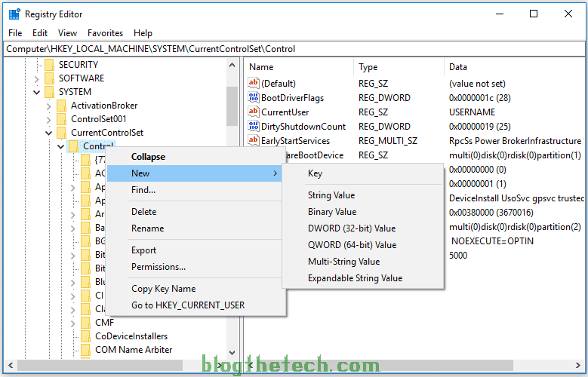Click the Name column header
This screenshot has width=588, height=377.
tap(261, 67)
